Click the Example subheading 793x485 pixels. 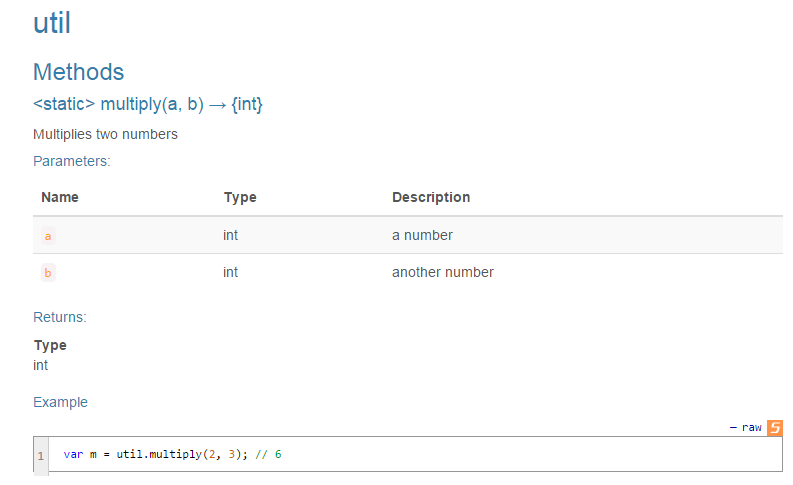coord(60,402)
